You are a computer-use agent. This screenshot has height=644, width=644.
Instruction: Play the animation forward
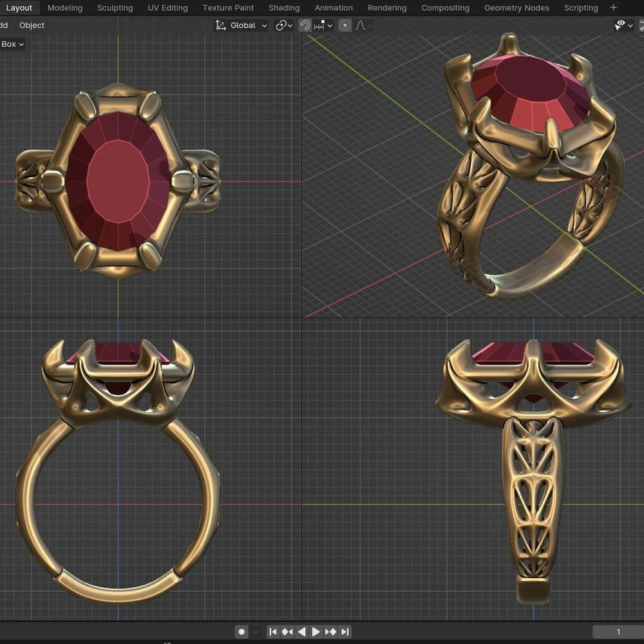click(x=316, y=632)
